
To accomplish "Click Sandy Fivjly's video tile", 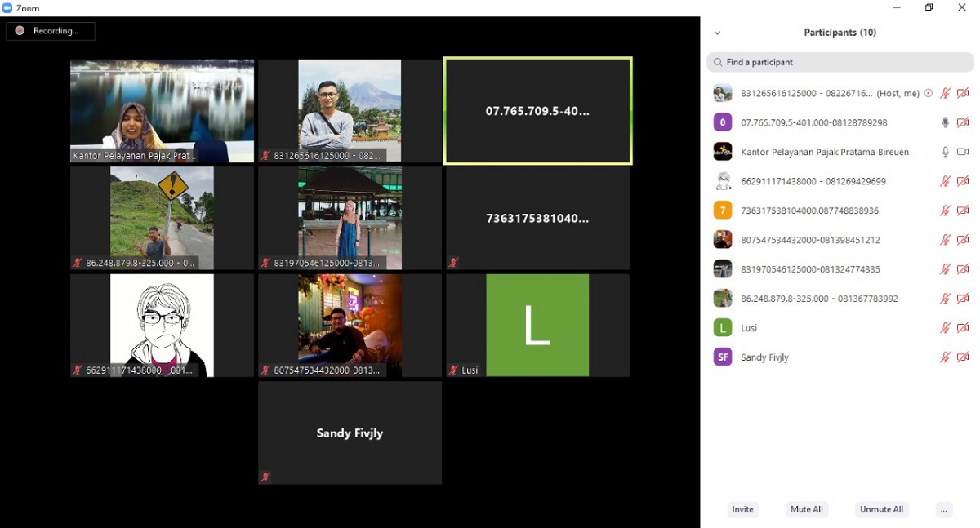I will pyautogui.click(x=350, y=433).
